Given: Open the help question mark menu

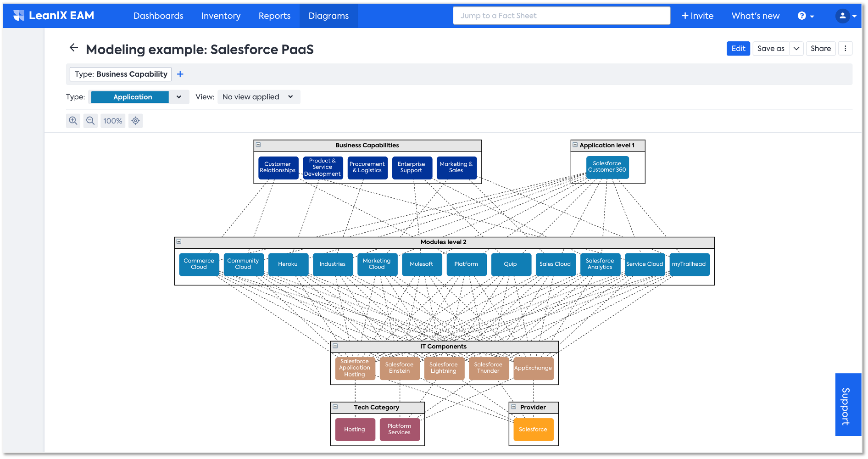Looking at the screenshot, I should coord(806,16).
